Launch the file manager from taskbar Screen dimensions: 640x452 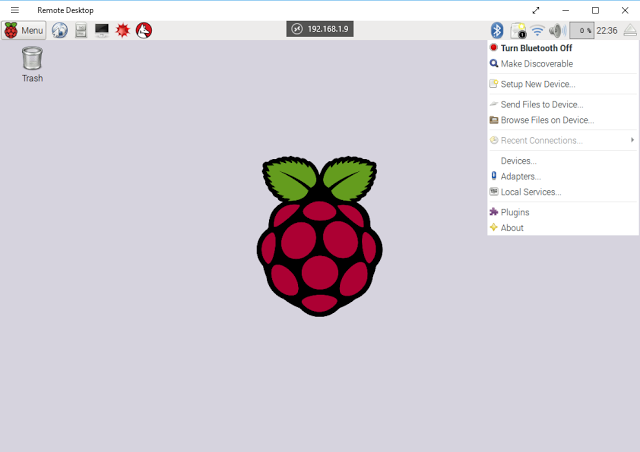(x=81, y=30)
